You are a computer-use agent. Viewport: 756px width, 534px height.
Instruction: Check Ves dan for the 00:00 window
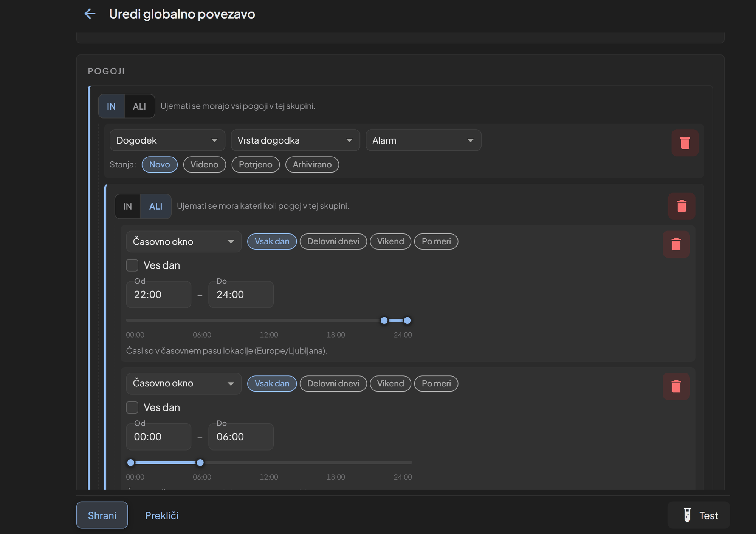(132, 407)
